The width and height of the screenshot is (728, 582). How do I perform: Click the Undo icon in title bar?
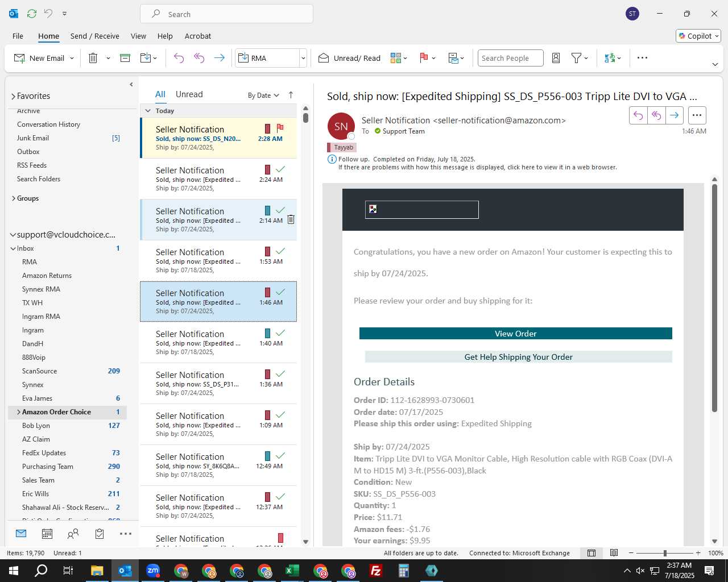[x=48, y=14]
